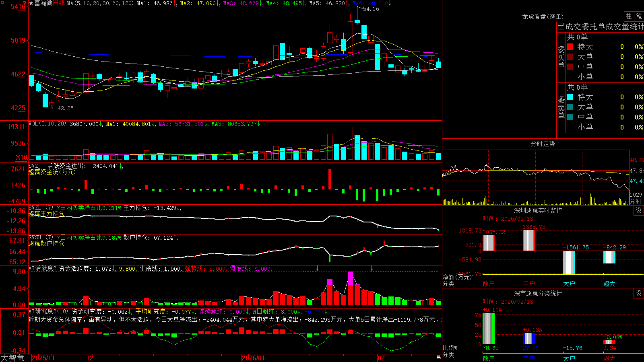The image size is (644, 362).
Task: Click the 深市超赢分类统计 panel title
Action: [x=538, y=293]
